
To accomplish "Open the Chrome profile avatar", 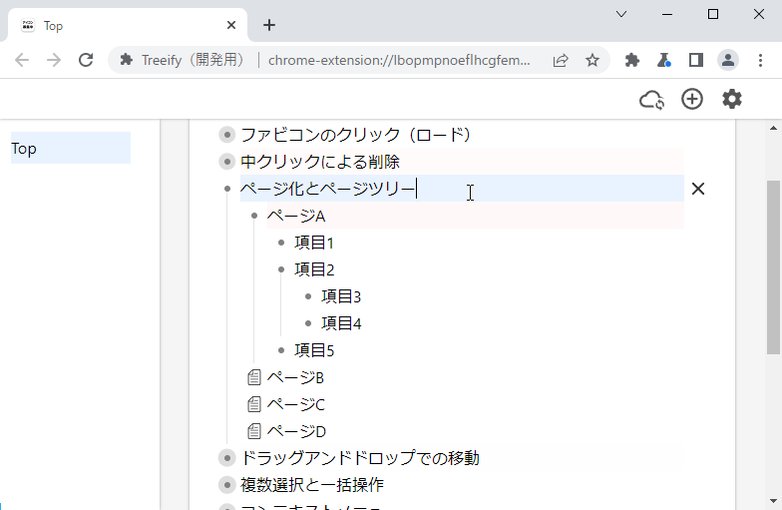I will [x=728, y=60].
